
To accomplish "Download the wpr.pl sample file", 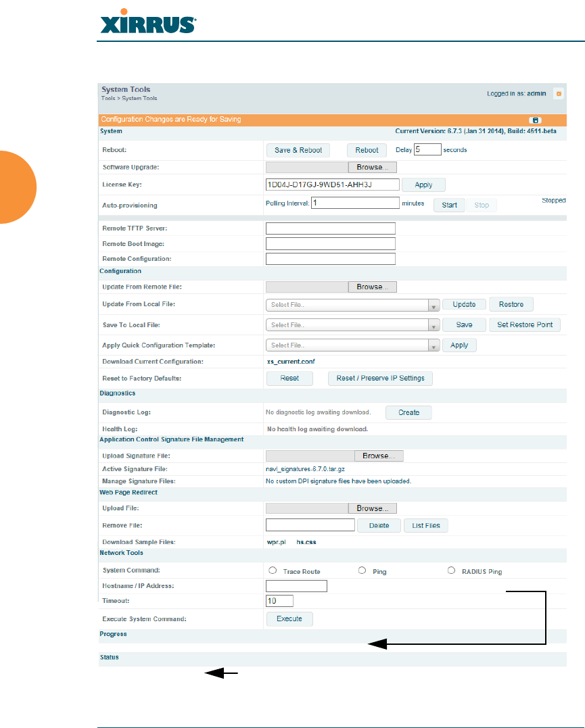I will pos(276,542).
